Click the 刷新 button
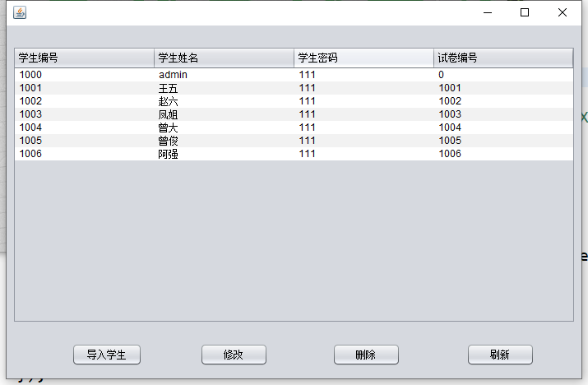The image size is (588, 385). (x=500, y=355)
